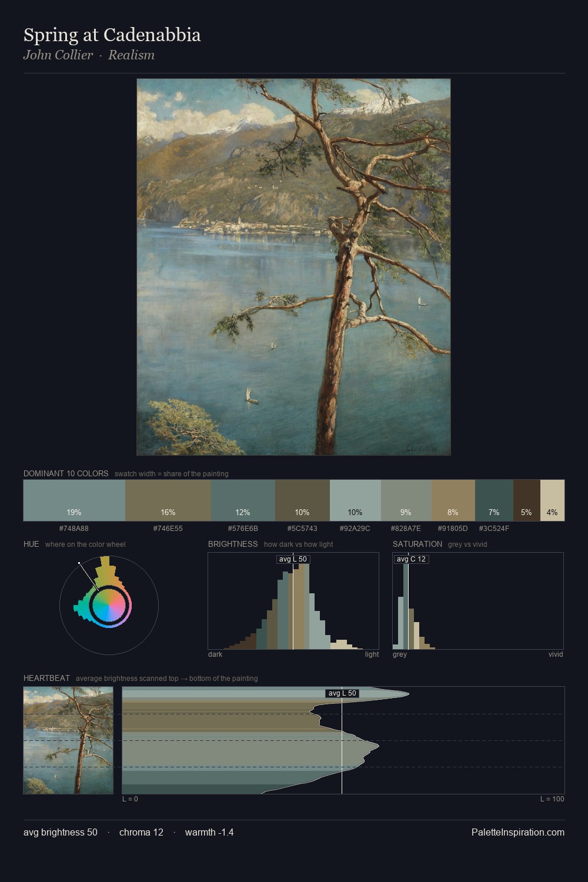Click the hex label #92A29C
Screen dimensions: 588x882
355,529
